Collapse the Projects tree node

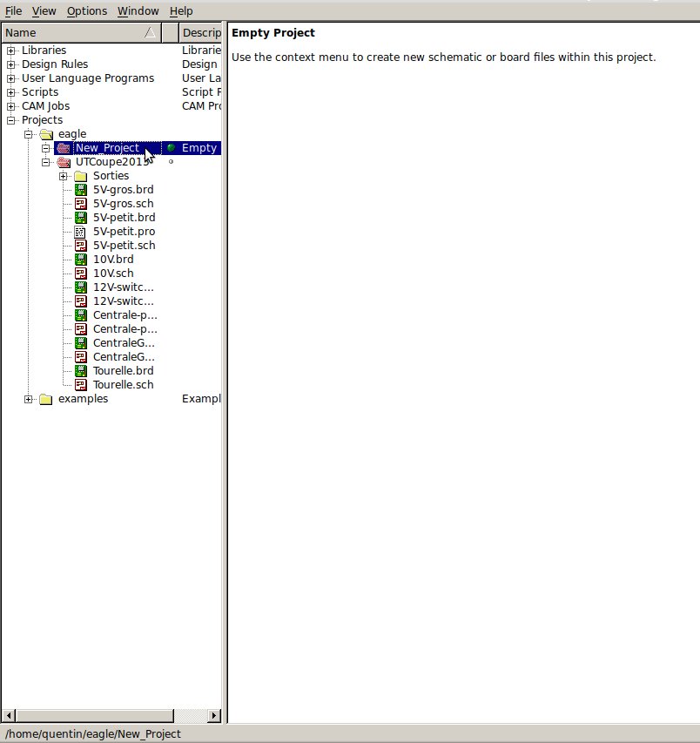click(11, 120)
